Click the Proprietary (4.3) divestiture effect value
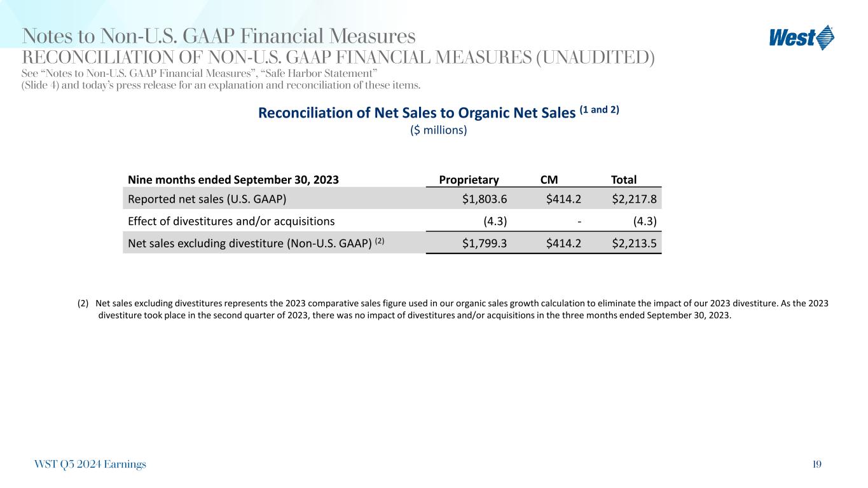 pos(494,221)
